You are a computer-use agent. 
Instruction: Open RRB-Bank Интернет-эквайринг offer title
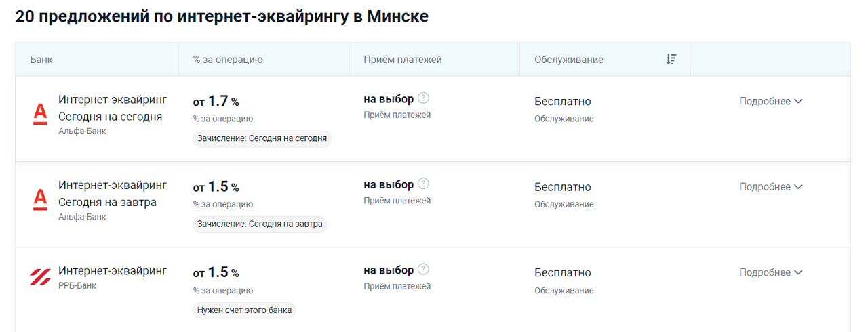click(112, 271)
